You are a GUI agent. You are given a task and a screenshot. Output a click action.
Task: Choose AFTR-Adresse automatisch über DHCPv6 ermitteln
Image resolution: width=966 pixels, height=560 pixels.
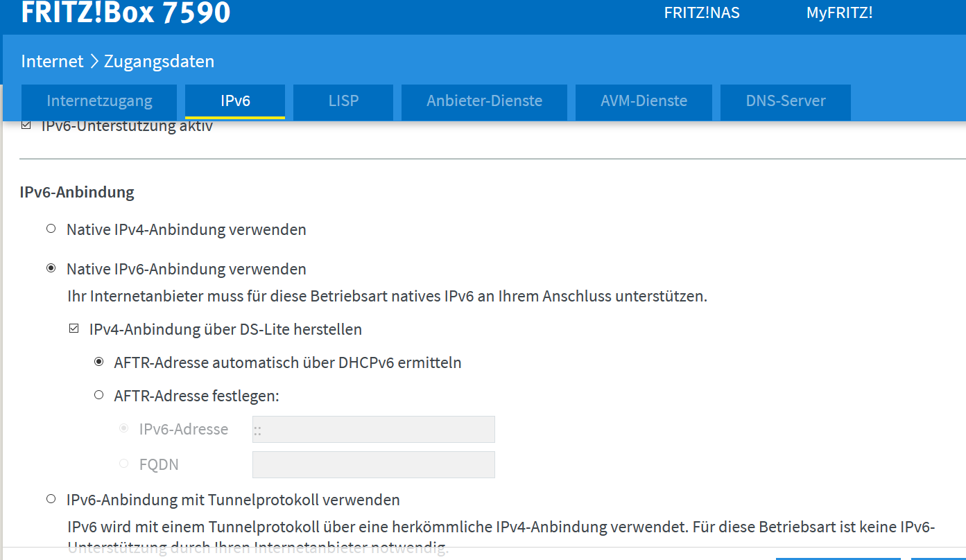[x=99, y=362]
